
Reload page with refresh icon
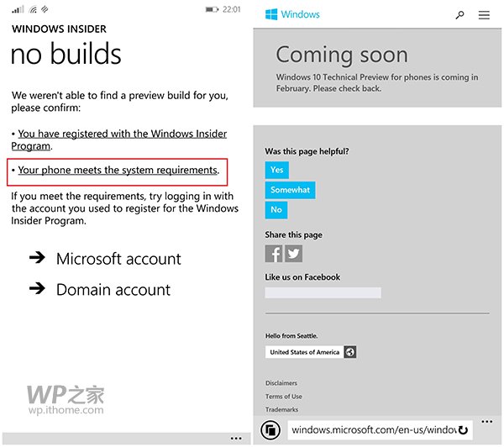click(x=463, y=429)
